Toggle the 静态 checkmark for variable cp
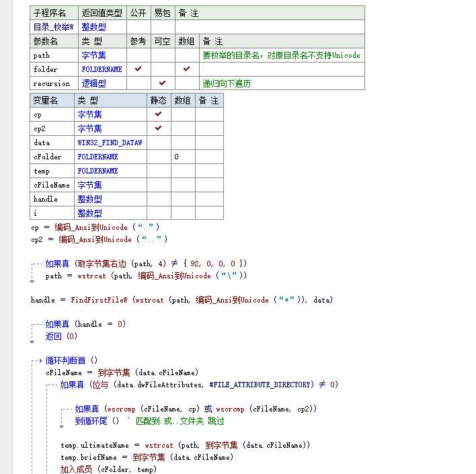 click(x=158, y=114)
